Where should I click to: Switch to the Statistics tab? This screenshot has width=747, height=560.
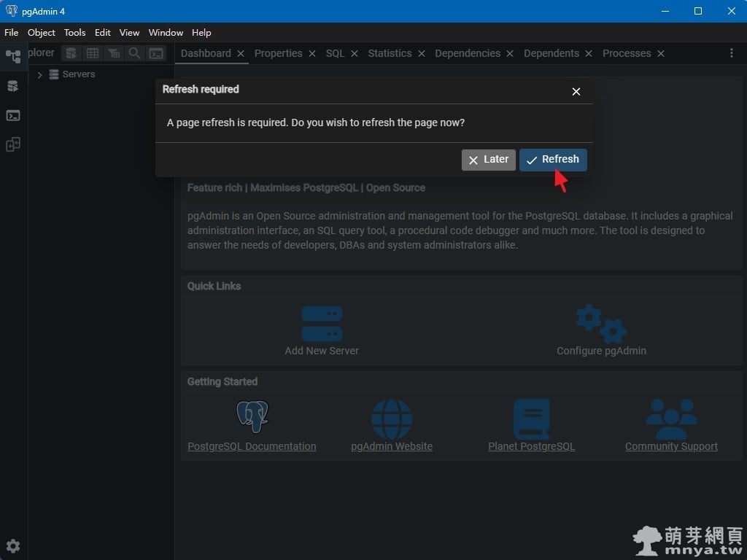(x=390, y=53)
